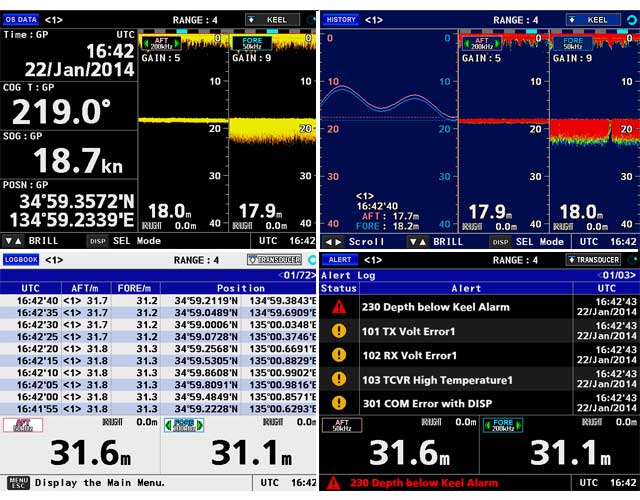Image resolution: width=640 pixels, height=500 pixels.
Task: Select the HISTORY mode label
Action: coord(342,19)
